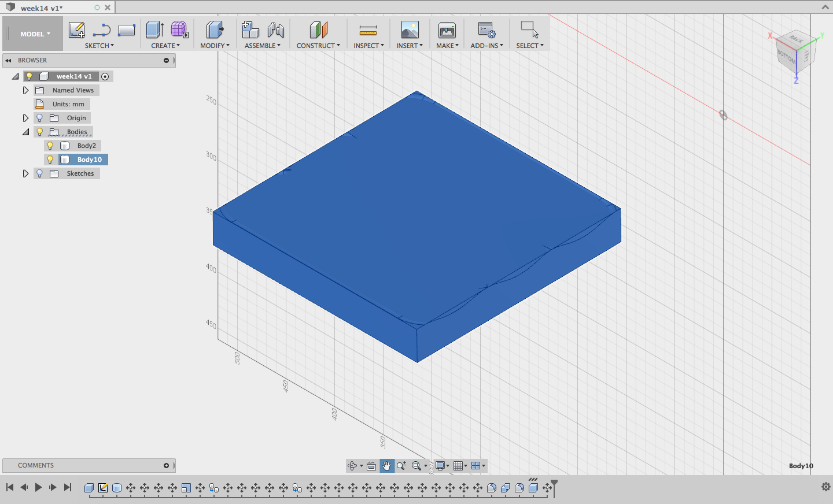Step forward one timeline feature
The height and width of the screenshot is (504, 833).
(53, 487)
